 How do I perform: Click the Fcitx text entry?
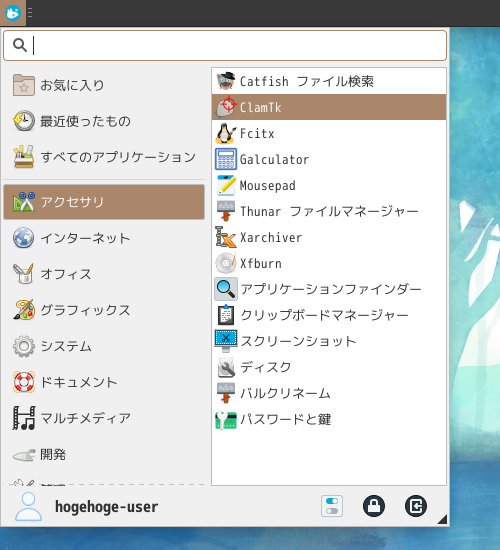257,134
